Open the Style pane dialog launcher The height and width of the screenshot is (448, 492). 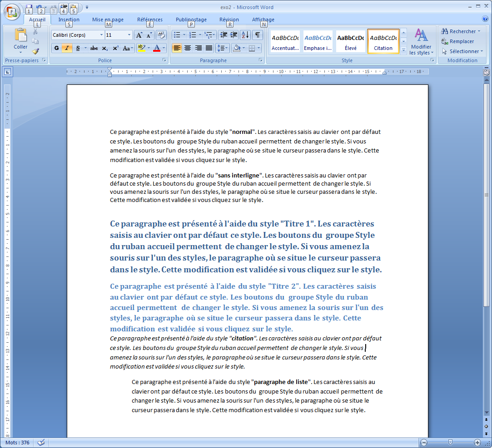click(432, 60)
